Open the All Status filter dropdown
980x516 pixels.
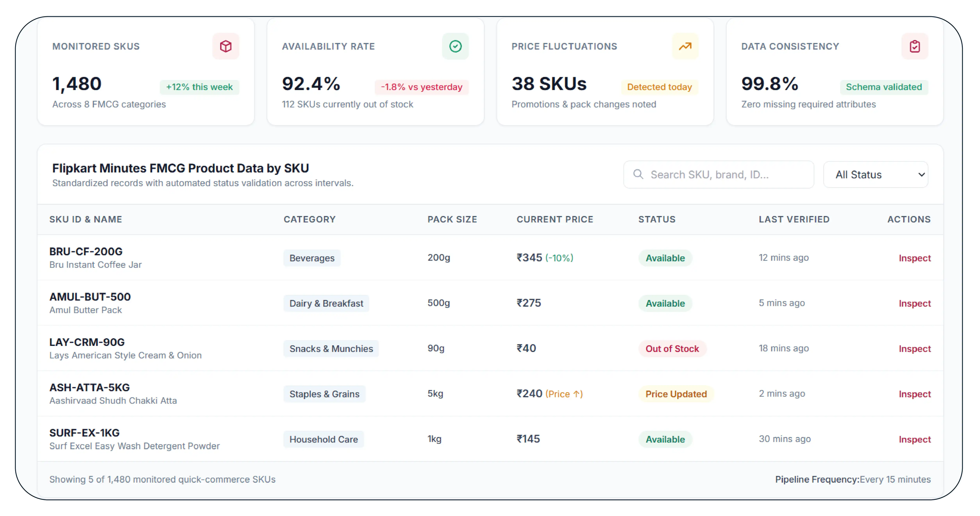(876, 175)
